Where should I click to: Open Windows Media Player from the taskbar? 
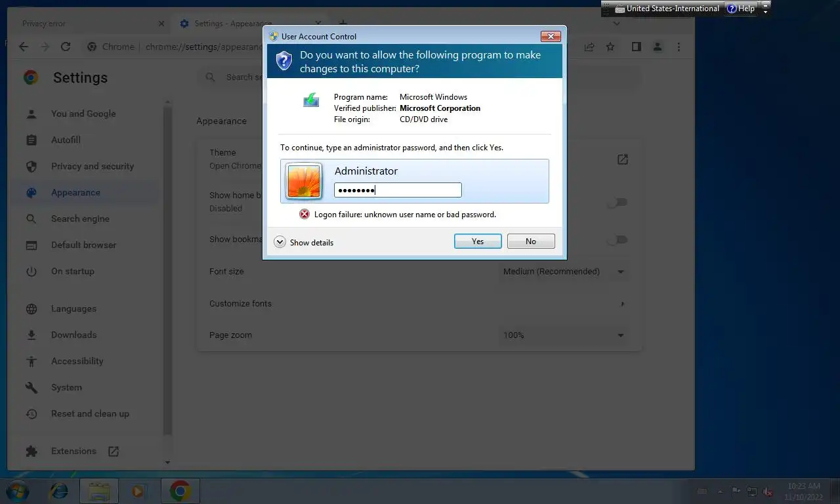pos(138,491)
